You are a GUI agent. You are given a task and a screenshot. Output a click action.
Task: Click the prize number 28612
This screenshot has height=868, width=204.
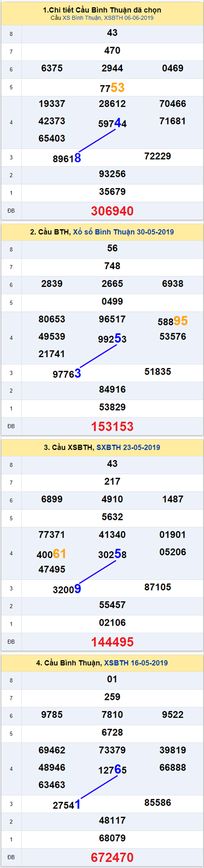point(112,104)
